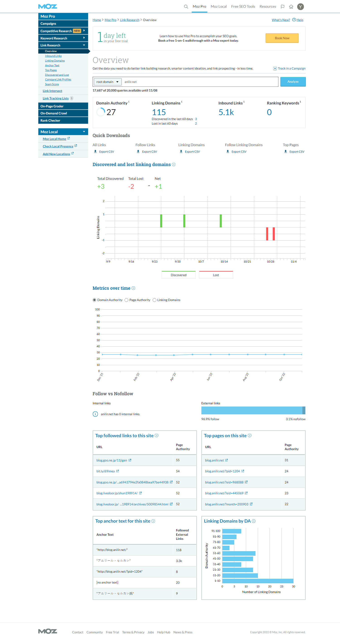Open blog.livedoor.jp/shun198914/ link
The width and height of the screenshot is (340, 644).
(x=117, y=493)
